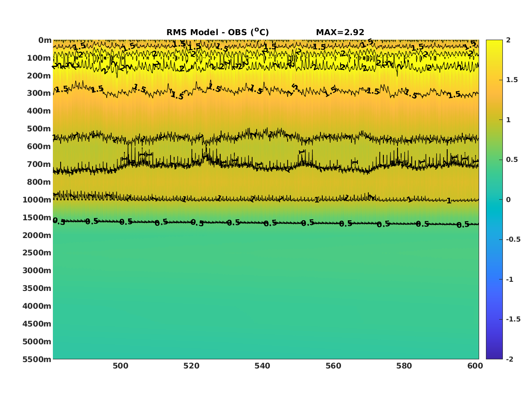
Task: Click the colorbar tick label '-1.5'
Action: (513, 319)
